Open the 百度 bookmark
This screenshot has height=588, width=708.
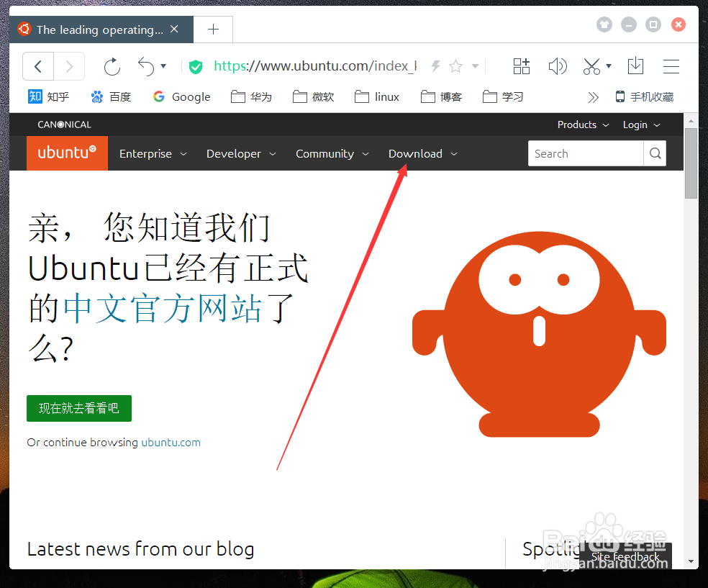coord(111,96)
